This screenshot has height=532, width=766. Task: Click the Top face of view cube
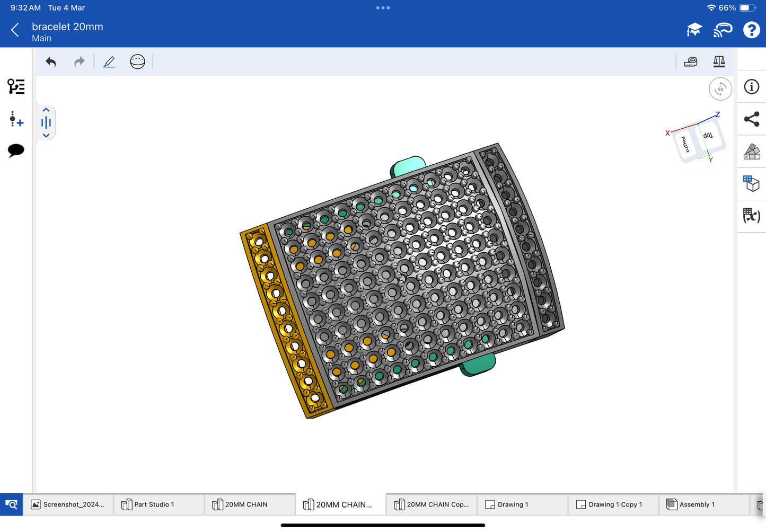709,135
